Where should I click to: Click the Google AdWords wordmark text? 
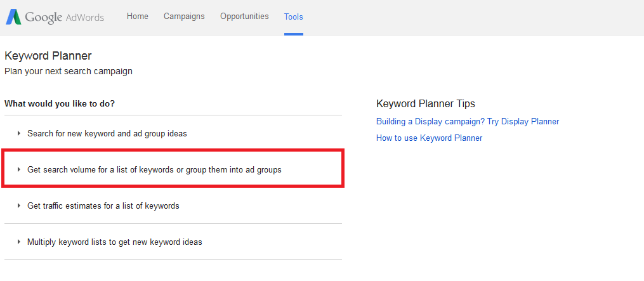(x=65, y=17)
